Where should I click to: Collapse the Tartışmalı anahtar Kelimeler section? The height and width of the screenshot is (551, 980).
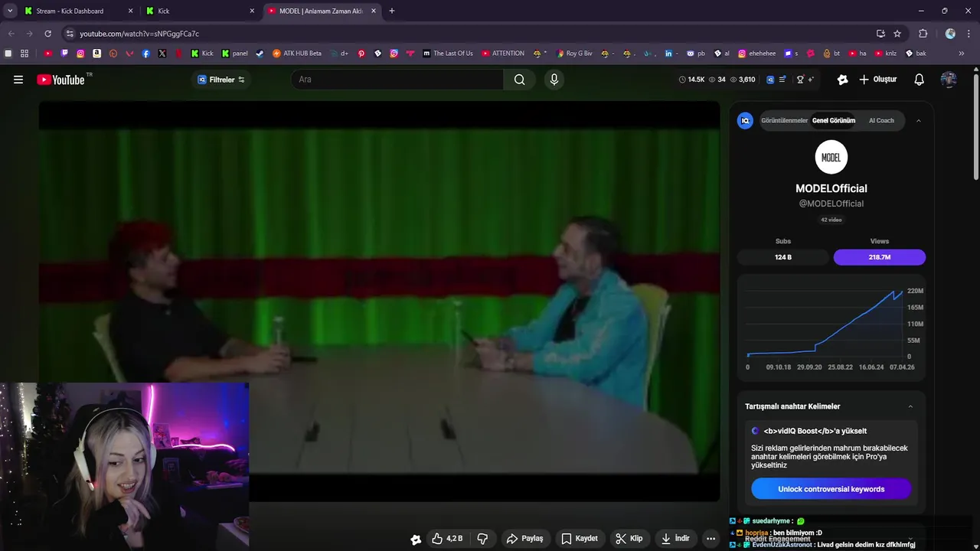pyautogui.click(x=910, y=406)
